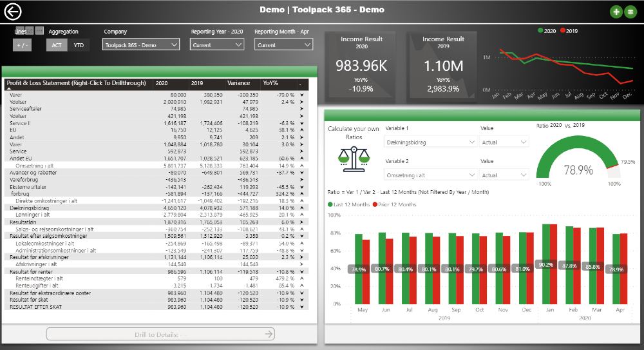Image resolution: width=644 pixels, height=350 pixels.
Task: Go back using the circled arrow icon
Action: coord(13,11)
